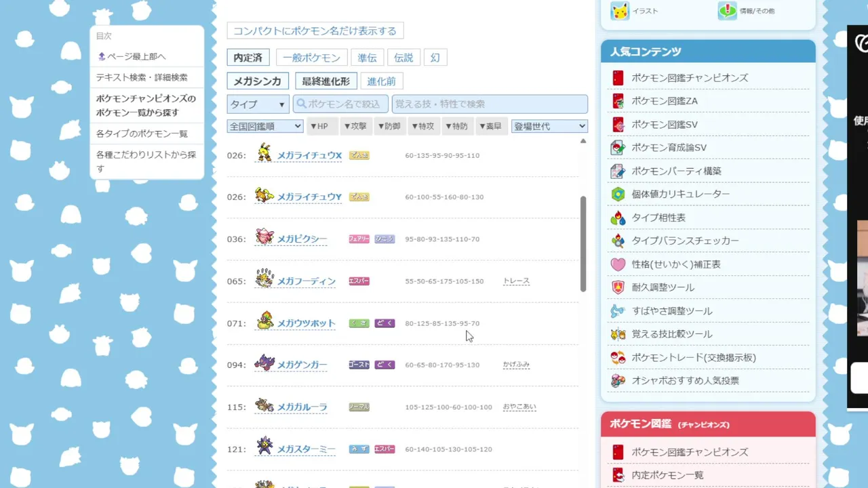Enable コンパクトにポケモン名だけ表示する

point(315,30)
